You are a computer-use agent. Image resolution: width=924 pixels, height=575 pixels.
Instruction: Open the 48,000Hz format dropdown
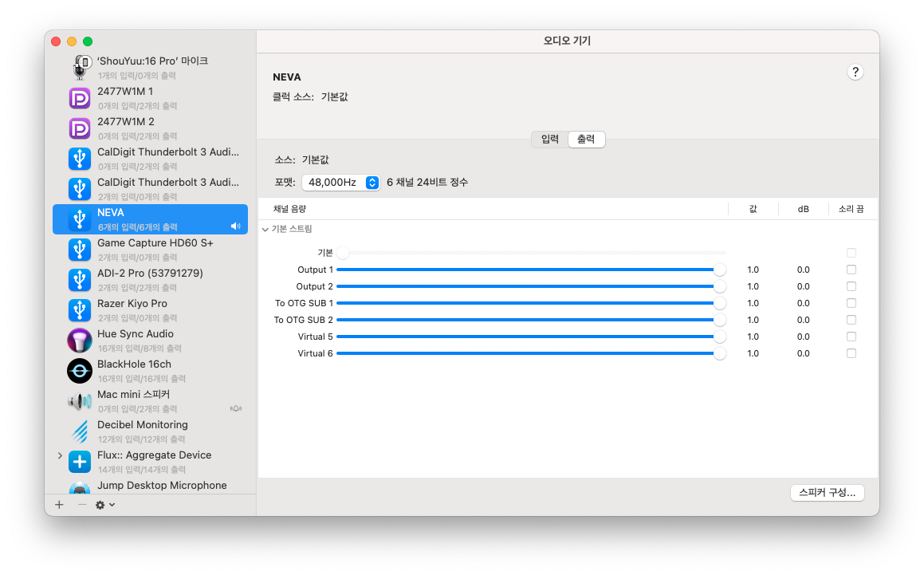point(340,183)
